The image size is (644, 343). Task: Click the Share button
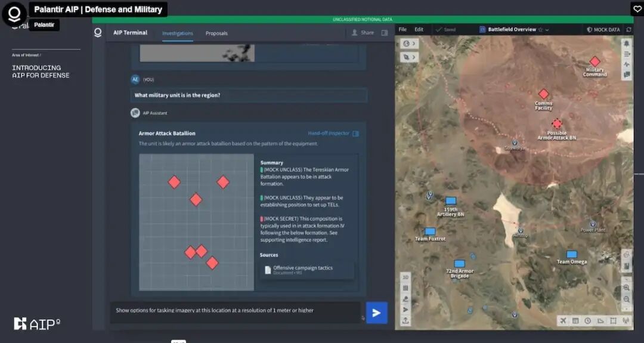(x=363, y=33)
